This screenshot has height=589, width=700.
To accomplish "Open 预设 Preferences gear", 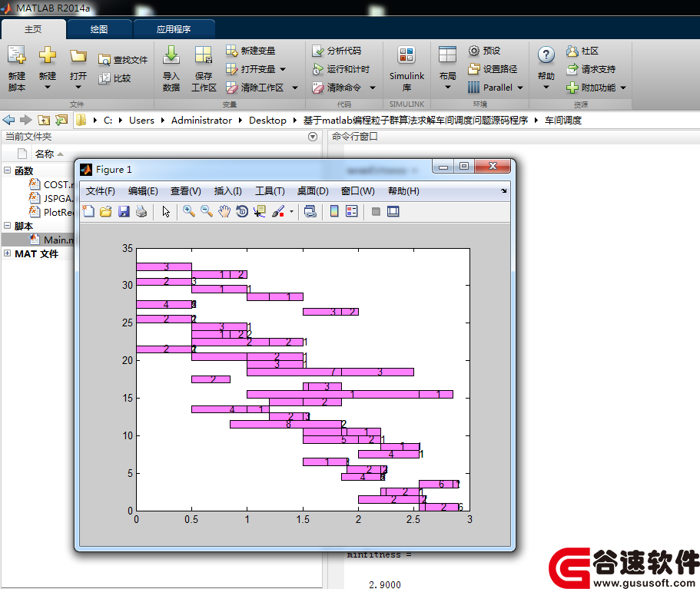I will [484, 51].
